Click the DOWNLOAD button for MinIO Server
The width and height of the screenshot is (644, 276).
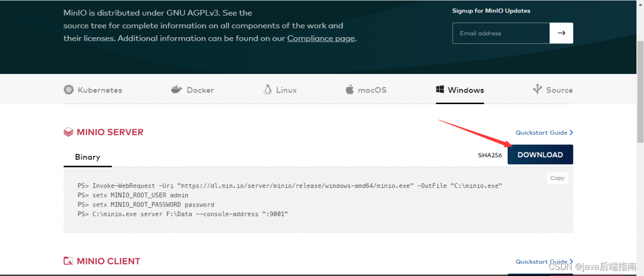(540, 155)
